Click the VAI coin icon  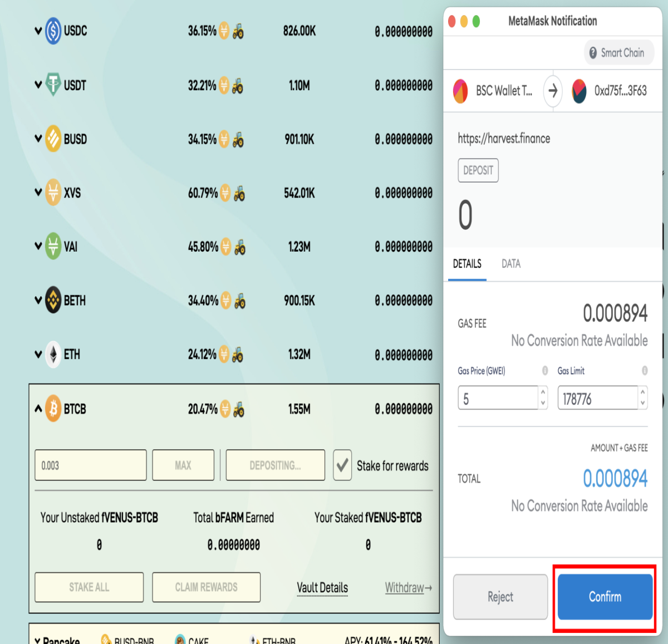click(x=53, y=246)
